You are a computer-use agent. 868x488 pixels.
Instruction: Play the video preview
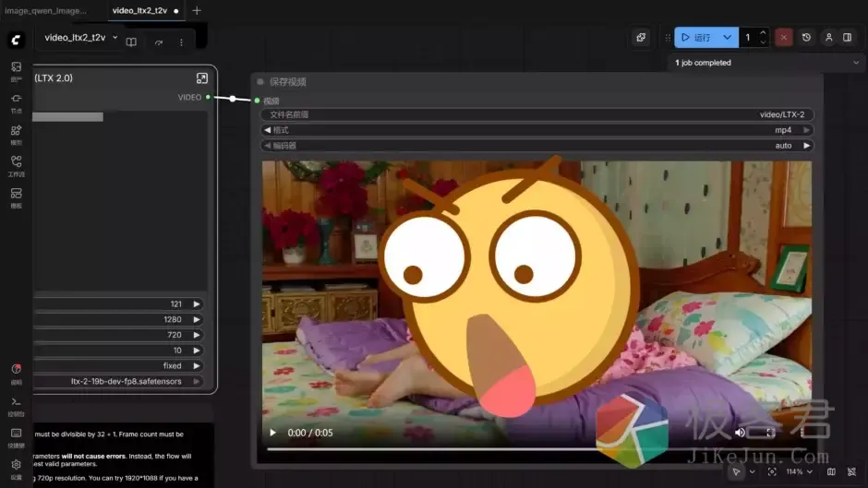tap(272, 433)
